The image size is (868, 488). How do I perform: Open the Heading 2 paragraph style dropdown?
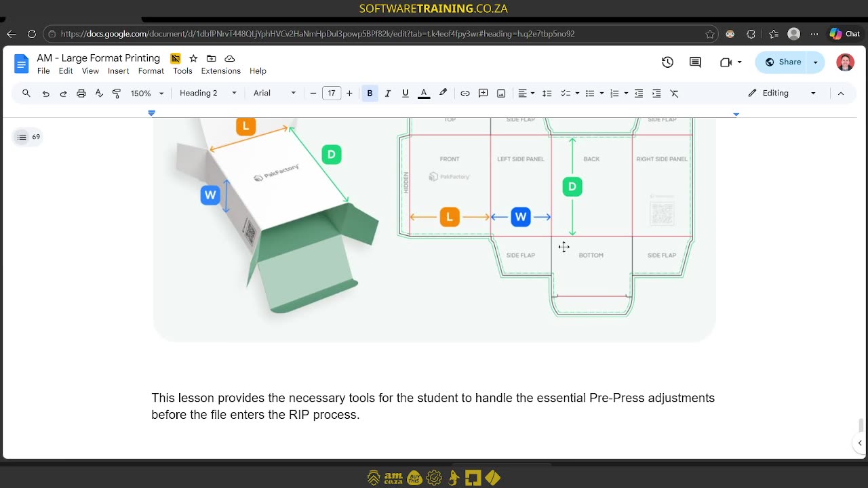pyautogui.click(x=208, y=93)
